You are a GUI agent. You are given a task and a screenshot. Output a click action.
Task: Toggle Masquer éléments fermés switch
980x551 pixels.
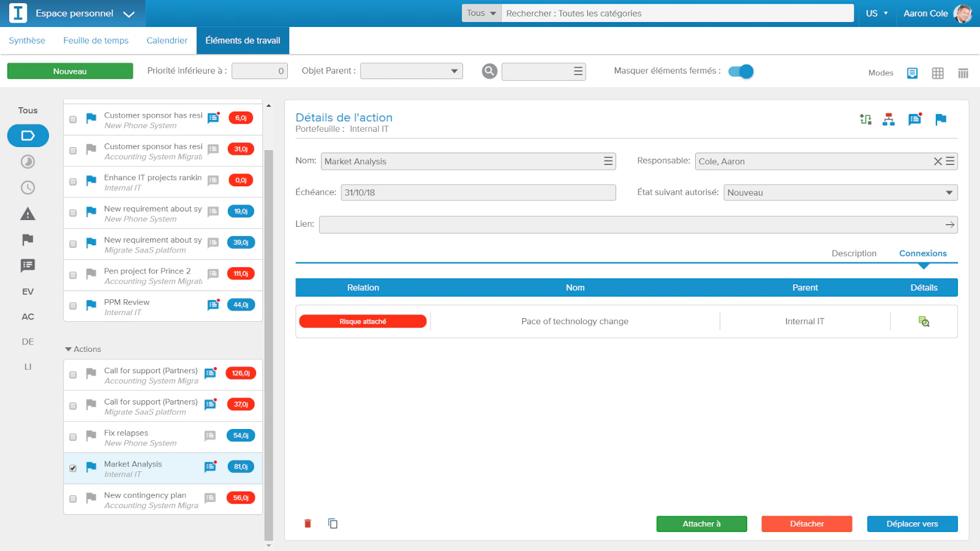(741, 72)
